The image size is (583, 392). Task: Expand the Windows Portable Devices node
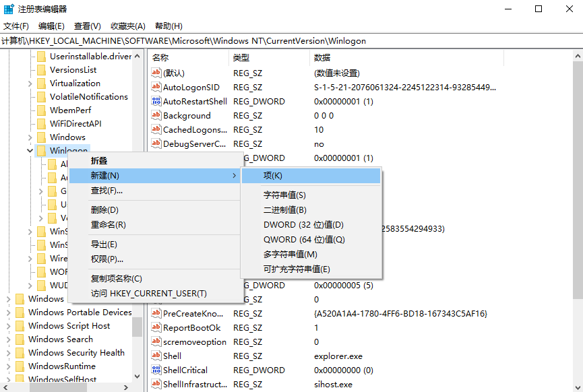click(8, 313)
